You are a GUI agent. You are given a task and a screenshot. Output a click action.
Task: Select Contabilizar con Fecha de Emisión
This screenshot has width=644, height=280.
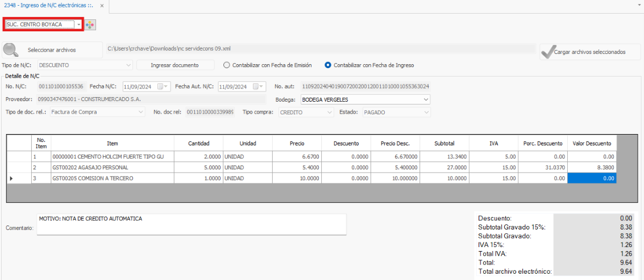pyautogui.click(x=226, y=65)
